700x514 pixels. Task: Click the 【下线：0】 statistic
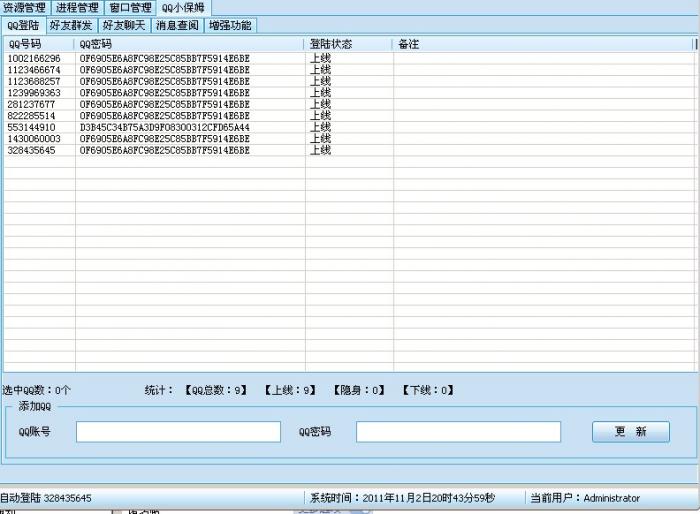(x=428, y=390)
